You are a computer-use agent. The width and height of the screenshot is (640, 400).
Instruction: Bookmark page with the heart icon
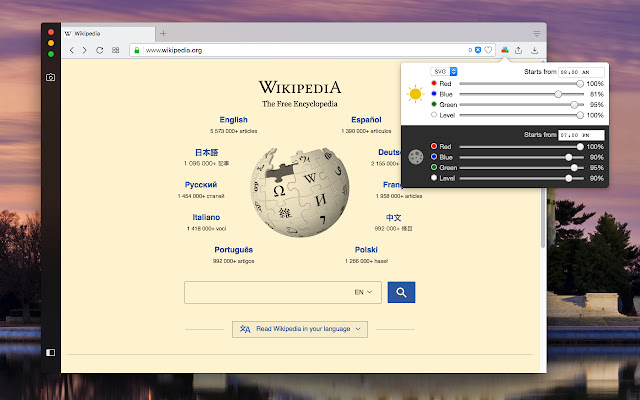click(488, 50)
